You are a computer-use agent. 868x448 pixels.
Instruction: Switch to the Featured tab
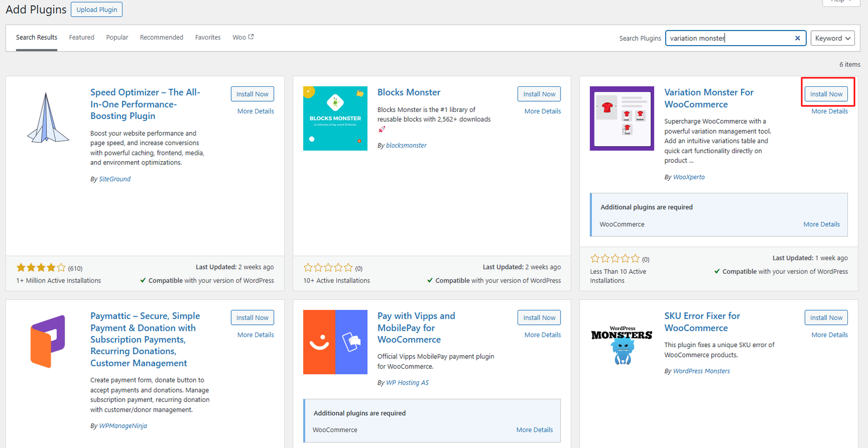tap(81, 37)
